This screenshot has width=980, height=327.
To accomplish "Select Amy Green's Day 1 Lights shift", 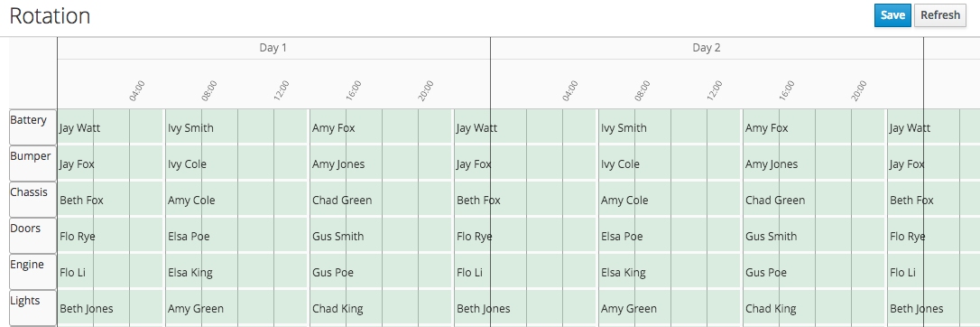I will click(236, 308).
